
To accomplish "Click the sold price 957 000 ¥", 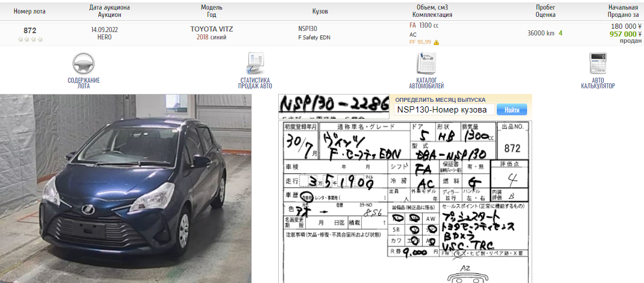I will click(627, 34).
